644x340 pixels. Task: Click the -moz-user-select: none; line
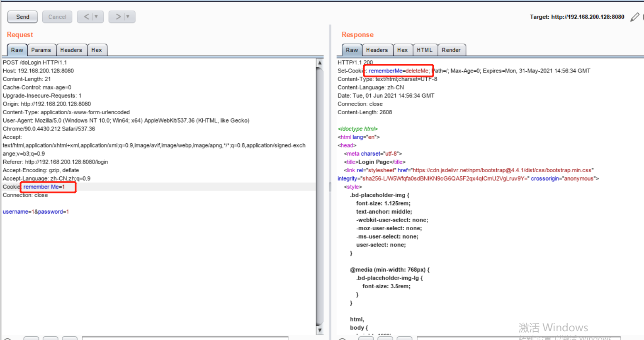(389, 228)
